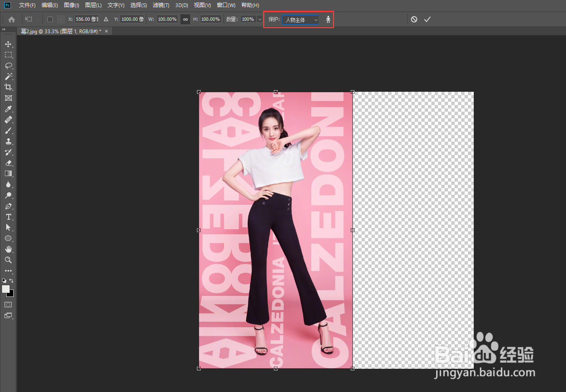Choose the Eyedropper tool
The height and width of the screenshot is (392, 566).
tap(8, 109)
